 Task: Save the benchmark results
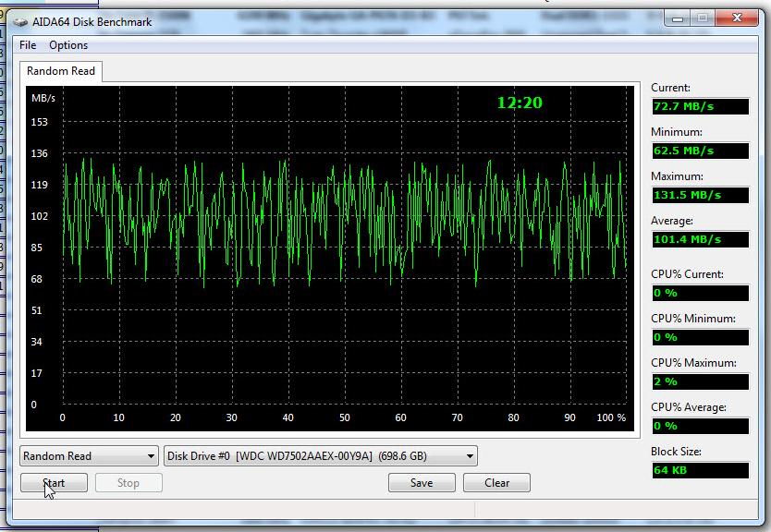(x=422, y=483)
